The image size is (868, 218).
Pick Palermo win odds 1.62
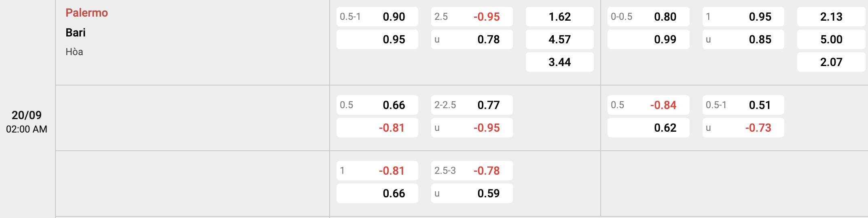(560, 17)
